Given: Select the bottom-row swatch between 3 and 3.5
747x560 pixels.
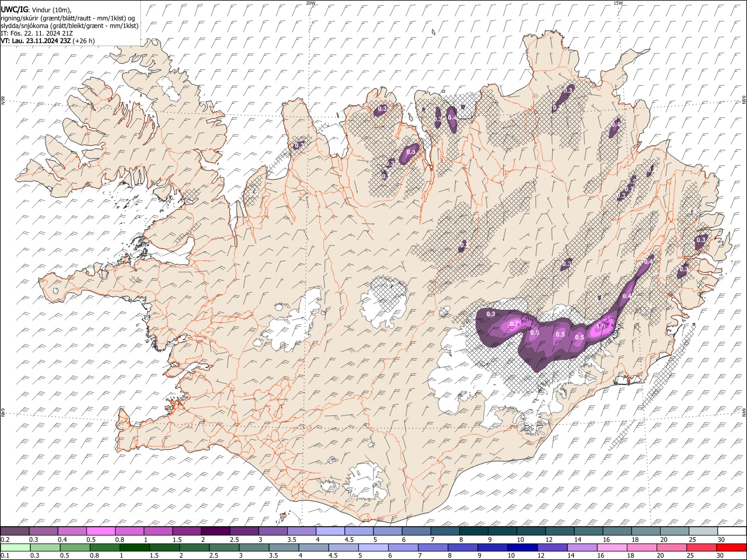Looking at the screenshot, I should 254,547.
